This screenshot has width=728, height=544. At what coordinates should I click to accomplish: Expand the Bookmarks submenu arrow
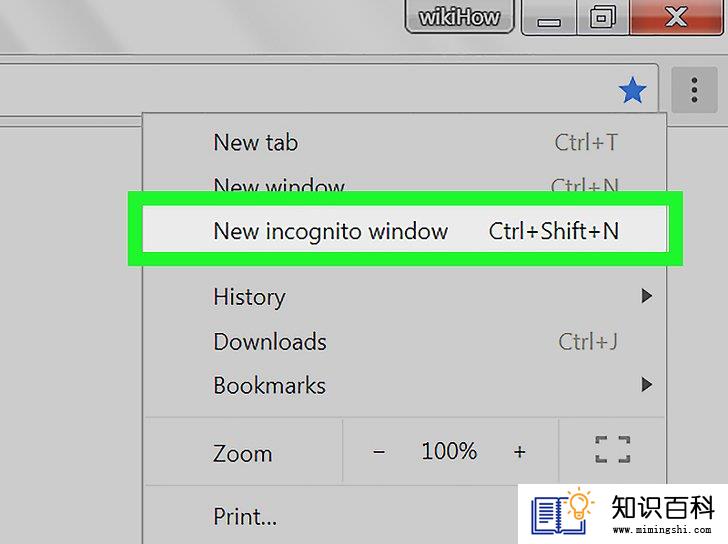tap(646, 384)
